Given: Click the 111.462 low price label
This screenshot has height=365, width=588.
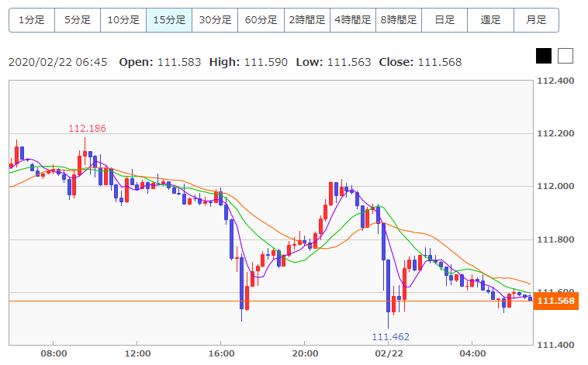Looking at the screenshot, I should click(x=390, y=337).
